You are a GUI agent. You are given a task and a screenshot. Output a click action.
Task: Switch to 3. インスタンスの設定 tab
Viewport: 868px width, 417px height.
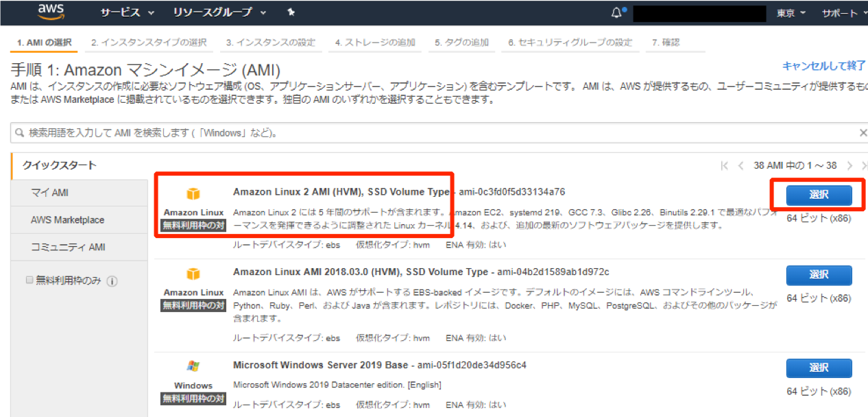coord(271,43)
